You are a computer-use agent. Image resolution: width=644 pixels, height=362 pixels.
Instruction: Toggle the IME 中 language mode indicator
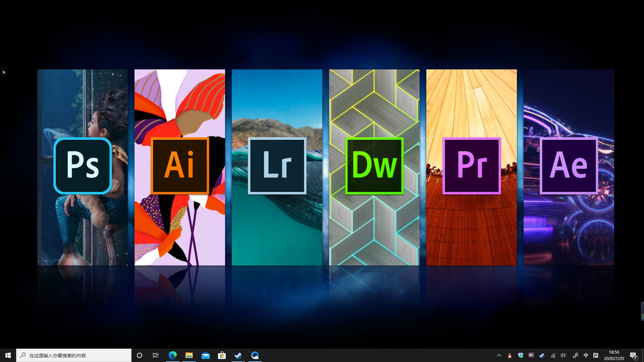pyautogui.click(x=586, y=355)
